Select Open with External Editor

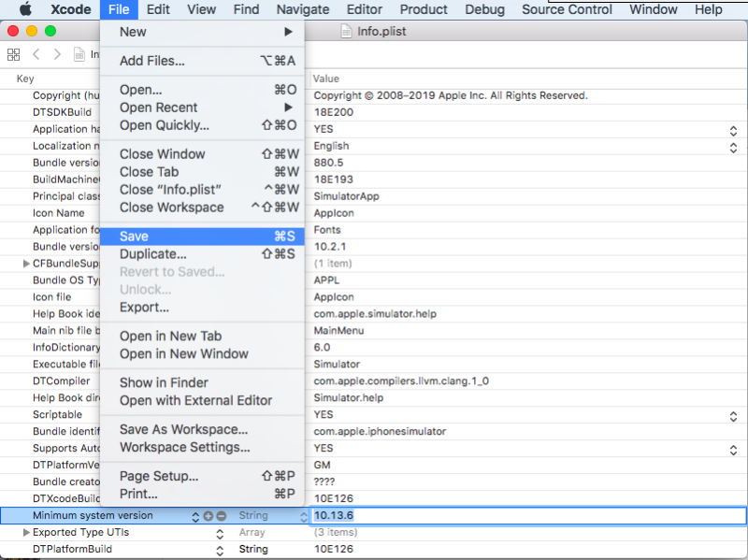(203, 401)
